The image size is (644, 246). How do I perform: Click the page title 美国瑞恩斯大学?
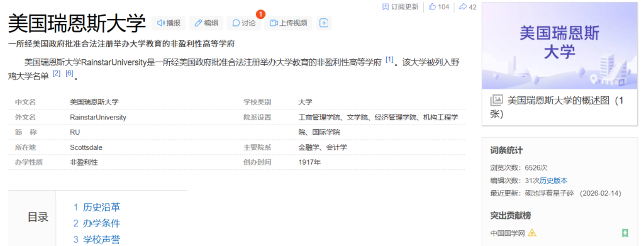[77, 23]
